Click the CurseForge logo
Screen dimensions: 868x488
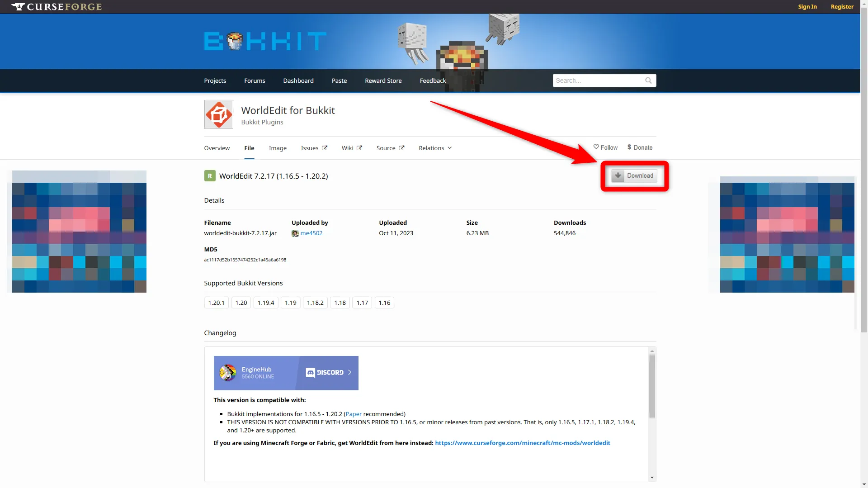click(57, 7)
